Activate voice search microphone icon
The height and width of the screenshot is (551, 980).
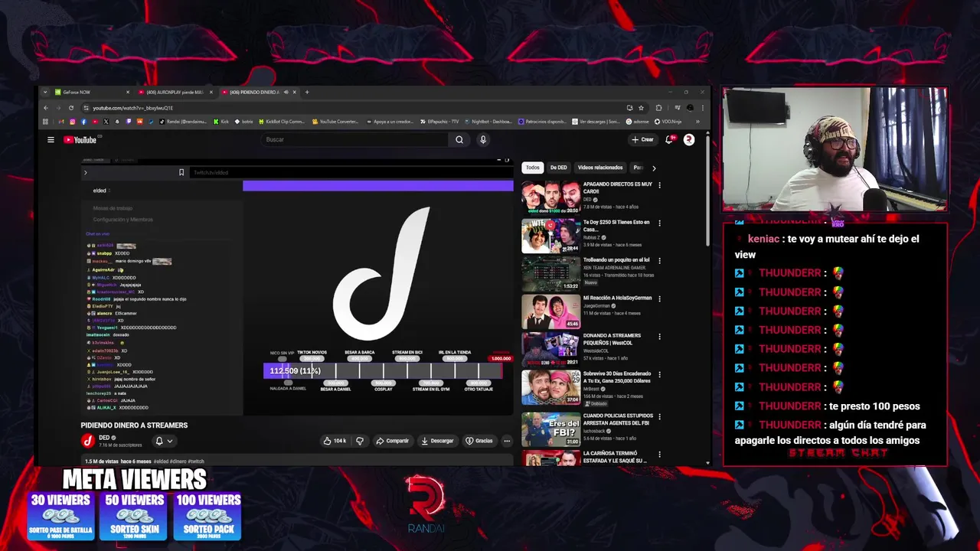482,139
